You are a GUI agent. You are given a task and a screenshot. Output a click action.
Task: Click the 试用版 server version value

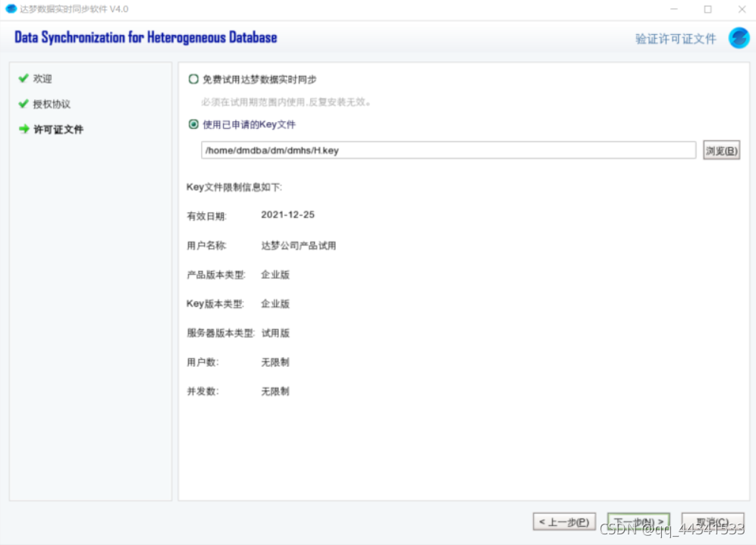coord(275,333)
